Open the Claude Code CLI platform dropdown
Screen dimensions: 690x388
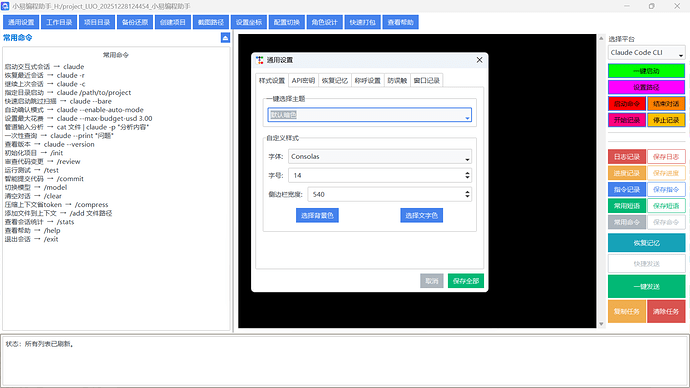coord(646,52)
